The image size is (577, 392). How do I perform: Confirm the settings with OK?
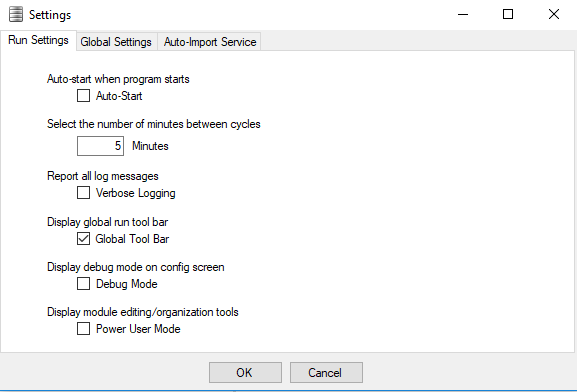pyautogui.click(x=245, y=372)
